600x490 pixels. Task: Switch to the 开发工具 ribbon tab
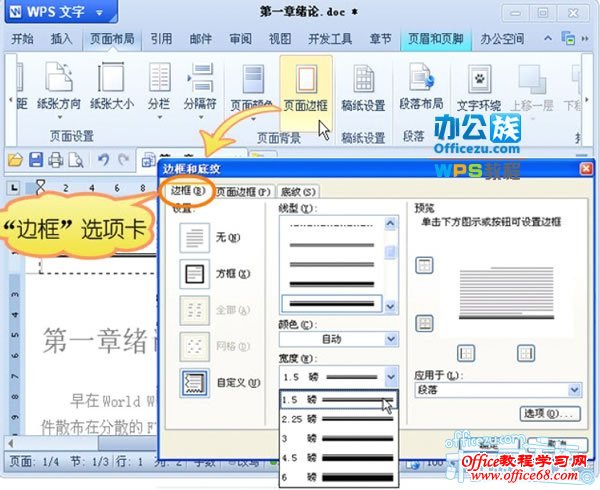pos(330,39)
